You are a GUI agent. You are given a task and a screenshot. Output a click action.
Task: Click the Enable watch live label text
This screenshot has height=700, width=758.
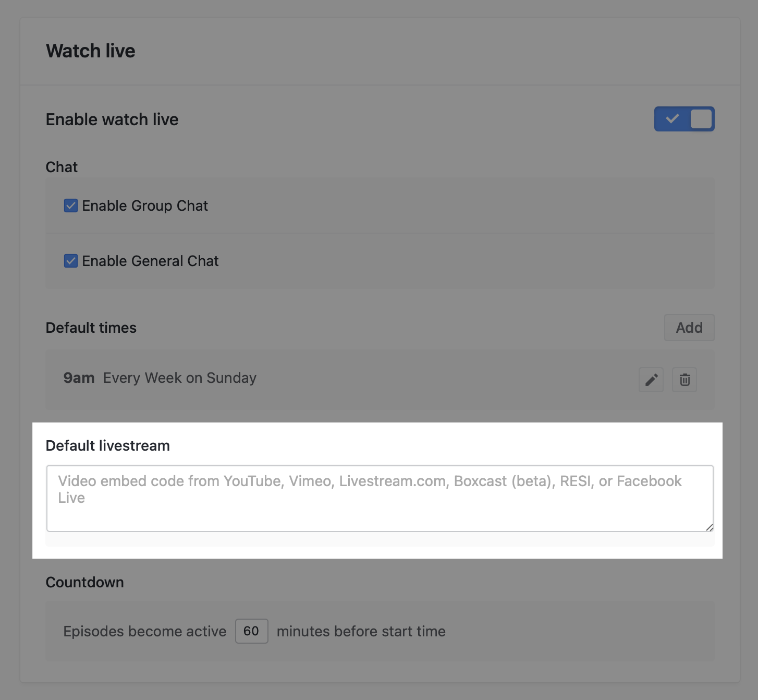[x=112, y=119]
